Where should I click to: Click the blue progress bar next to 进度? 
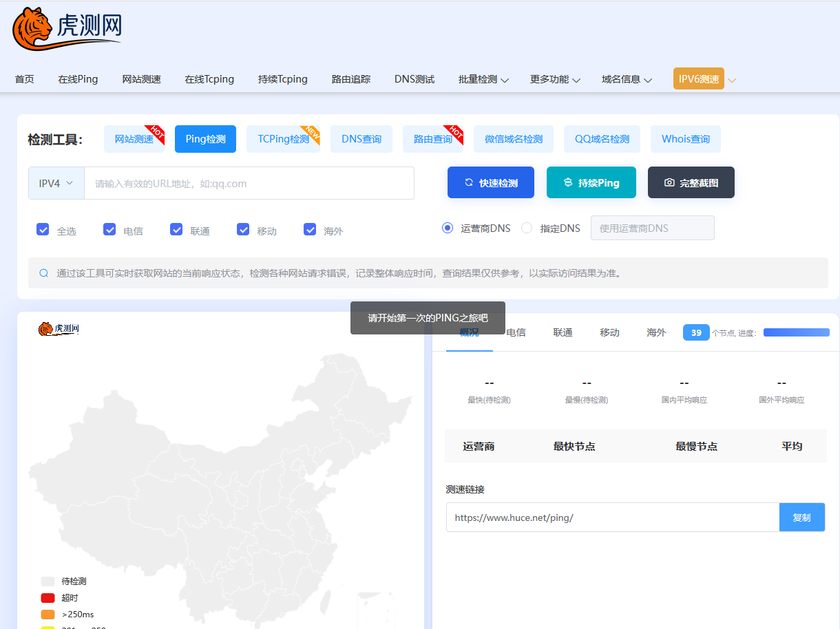[796, 332]
